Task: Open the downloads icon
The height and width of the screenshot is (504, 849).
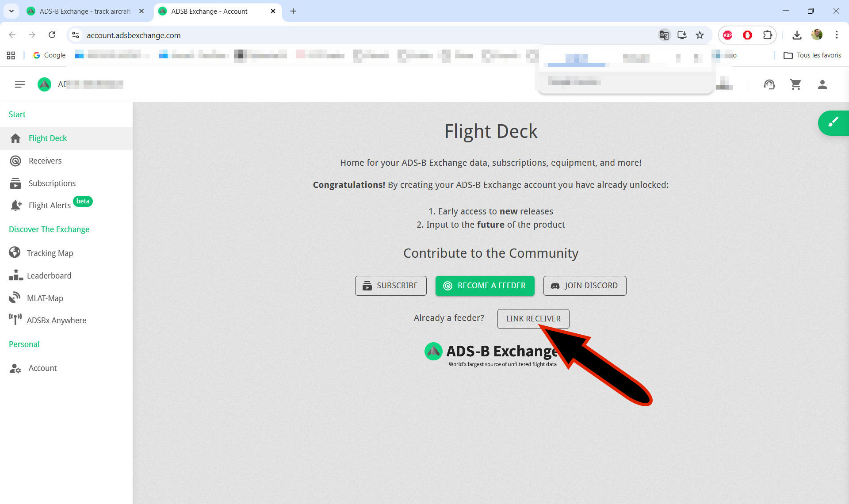Action: pos(797,35)
